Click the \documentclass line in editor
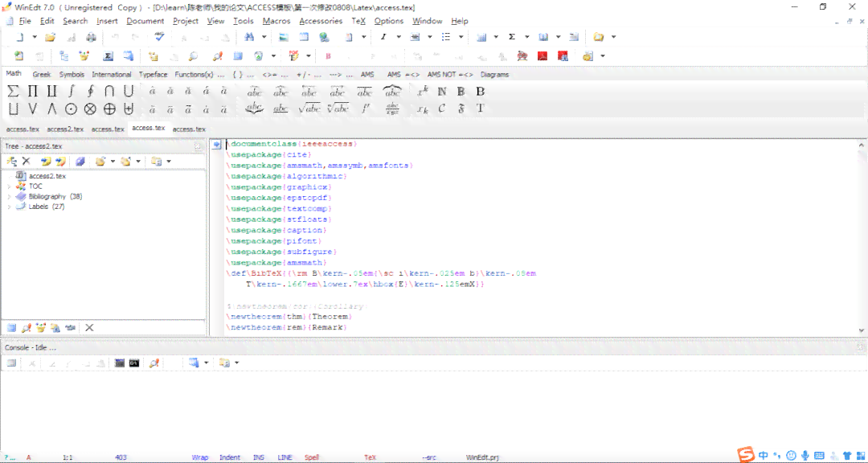Screen dimensions: 868x463 tap(293, 144)
